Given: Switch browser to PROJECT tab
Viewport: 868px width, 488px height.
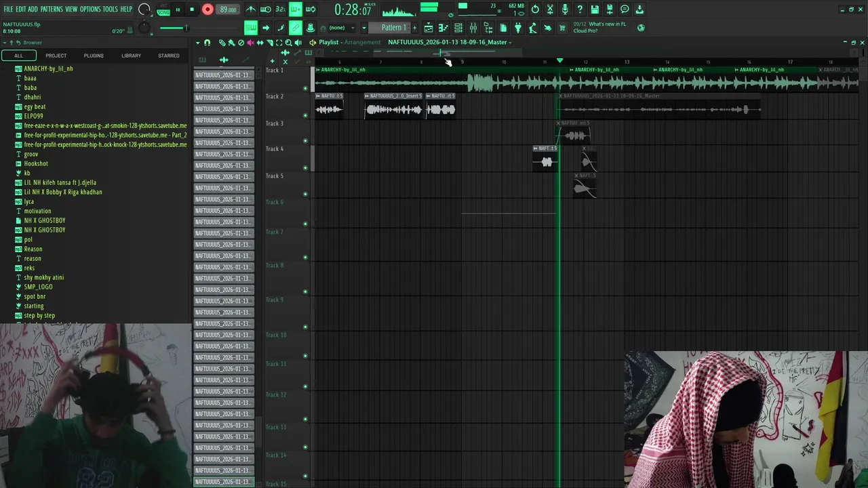Looking at the screenshot, I should 56,56.
